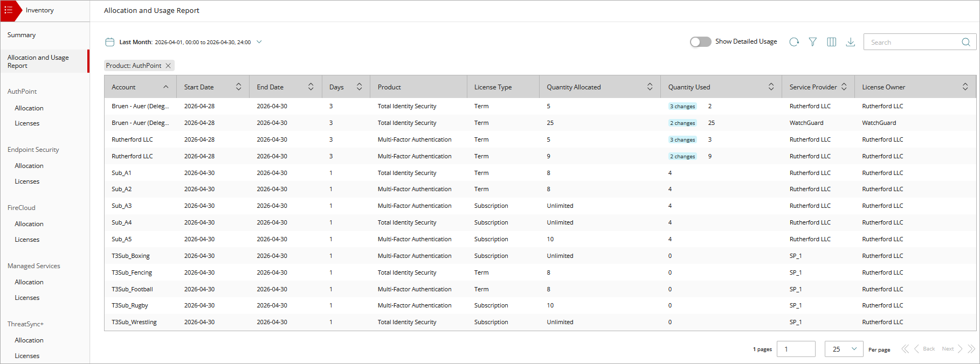Open 3 changes badge for Total Identity Security row
This screenshot has width=980, height=364.
tap(682, 107)
